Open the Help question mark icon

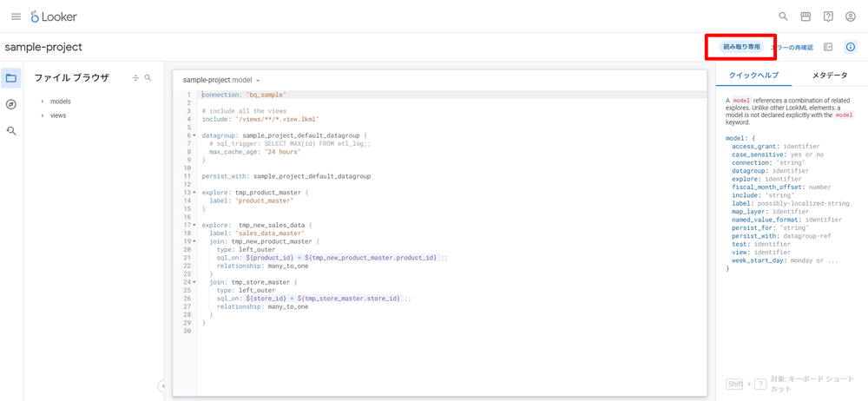tap(828, 16)
